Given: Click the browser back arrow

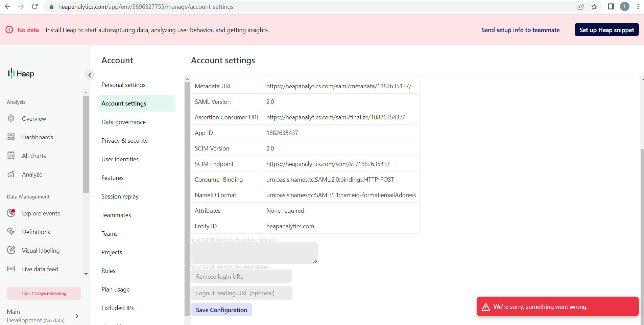Looking at the screenshot, I should click(x=7, y=6).
